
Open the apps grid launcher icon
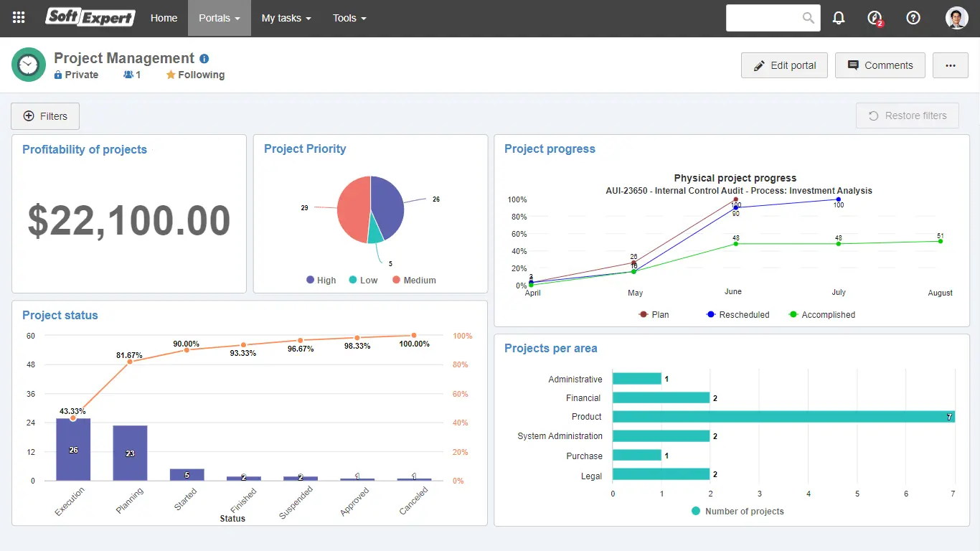coord(19,18)
